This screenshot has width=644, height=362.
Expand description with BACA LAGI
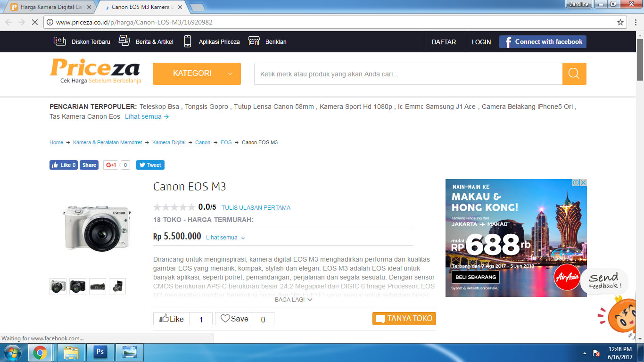293,299
